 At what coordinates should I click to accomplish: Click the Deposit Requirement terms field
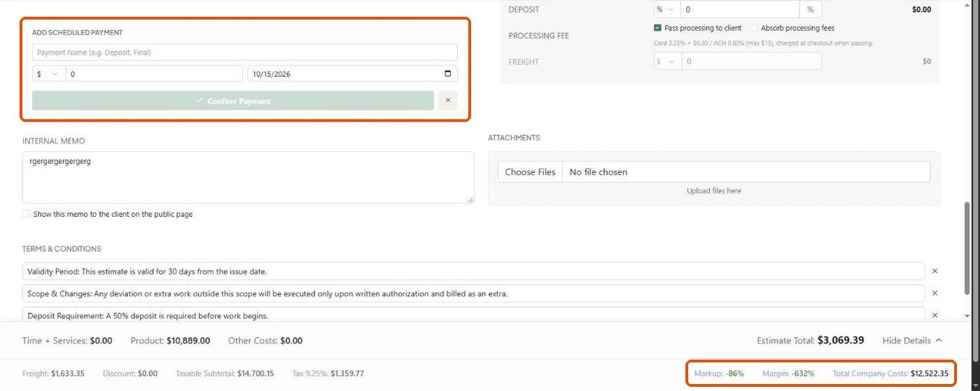pos(474,315)
